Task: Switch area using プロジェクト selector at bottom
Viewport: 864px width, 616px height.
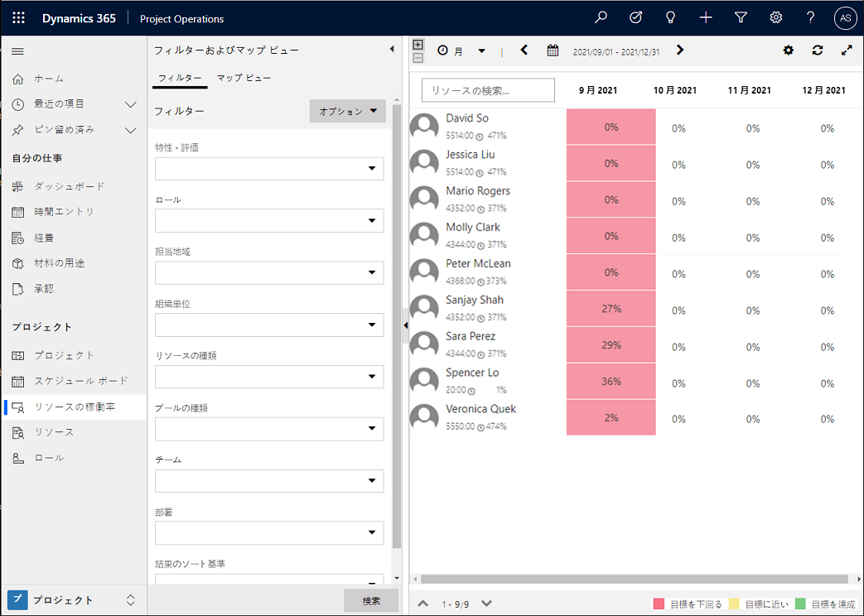Action: click(x=74, y=600)
